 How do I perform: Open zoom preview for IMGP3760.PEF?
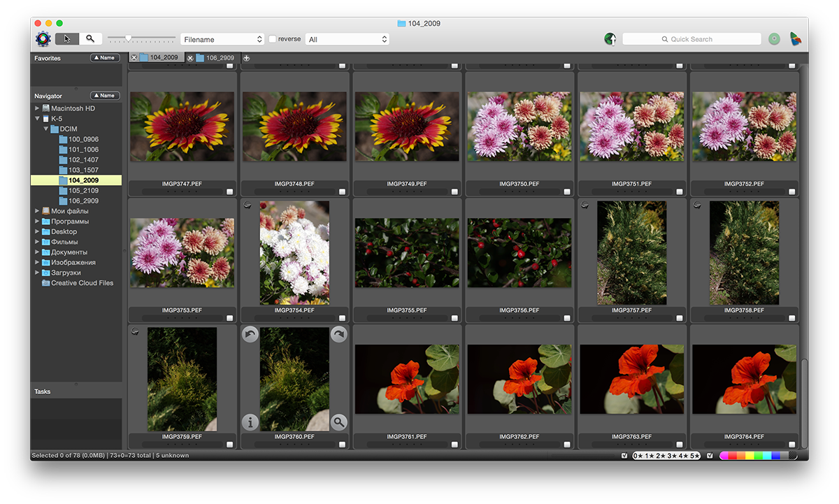[x=338, y=422]
